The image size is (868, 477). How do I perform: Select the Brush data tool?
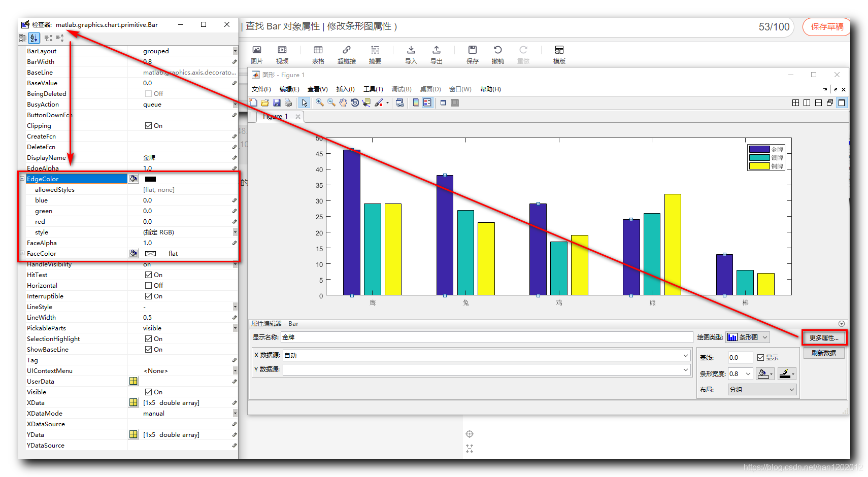click(379, 103)
